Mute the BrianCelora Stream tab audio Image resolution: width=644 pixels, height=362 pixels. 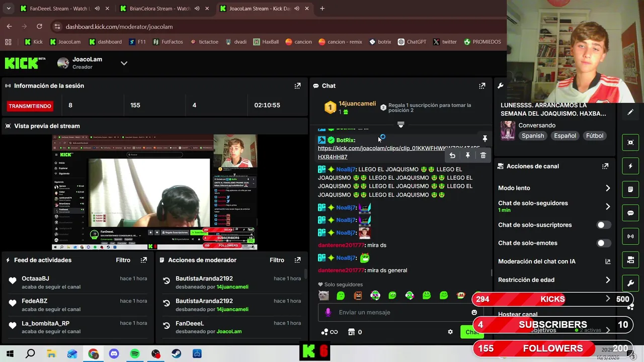(x=197, y=9)
